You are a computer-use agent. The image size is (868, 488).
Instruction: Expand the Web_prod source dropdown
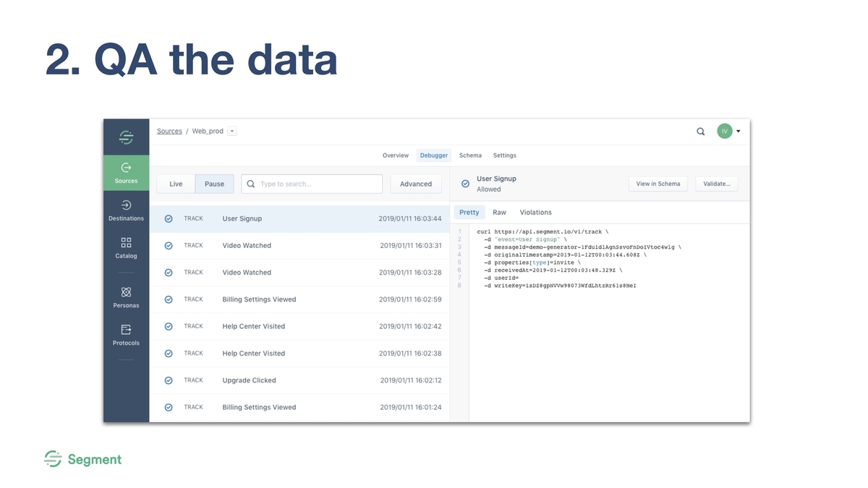coord(231,132)
